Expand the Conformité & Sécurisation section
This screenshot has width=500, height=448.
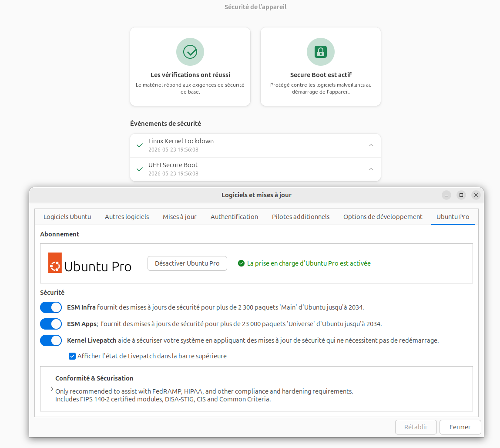tap(52, 389)
